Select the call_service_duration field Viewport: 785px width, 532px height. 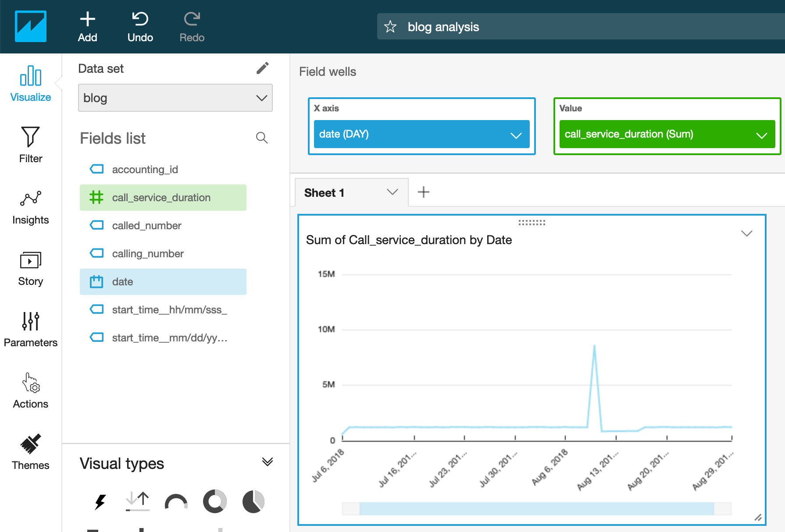[163, 198]
